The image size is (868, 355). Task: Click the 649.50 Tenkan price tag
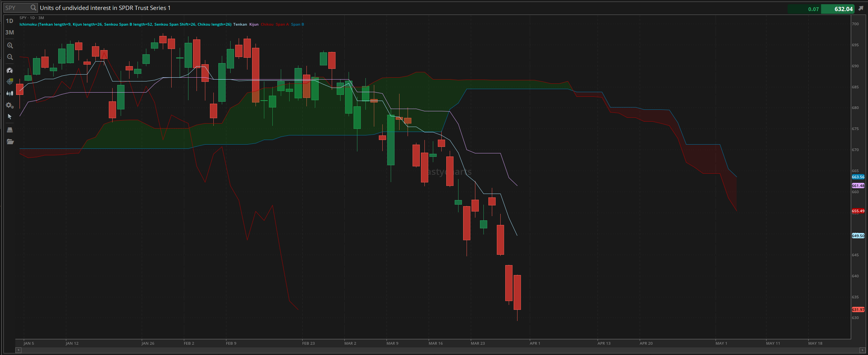pos(858,236)
